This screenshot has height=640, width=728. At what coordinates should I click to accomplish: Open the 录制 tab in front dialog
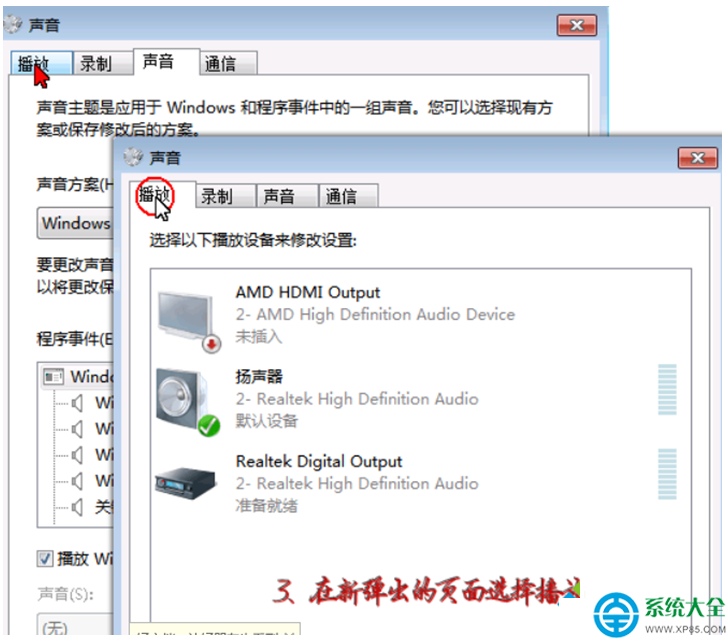pyautogui.click(x=226, y=196)
